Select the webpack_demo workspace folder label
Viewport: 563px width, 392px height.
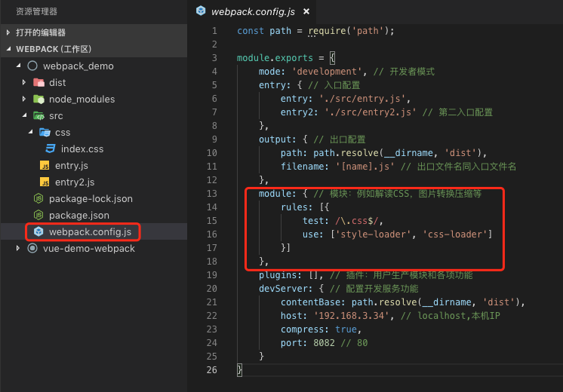coord(78,66)
